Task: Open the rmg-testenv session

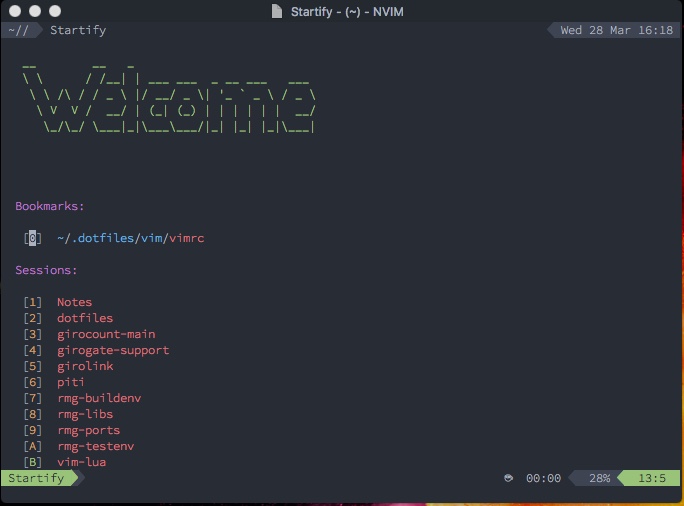Action: tap(96, 446)
